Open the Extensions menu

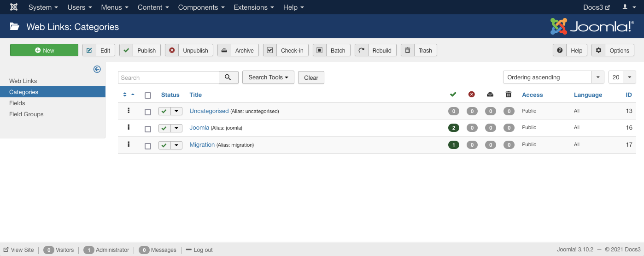[x=253, y=7]
